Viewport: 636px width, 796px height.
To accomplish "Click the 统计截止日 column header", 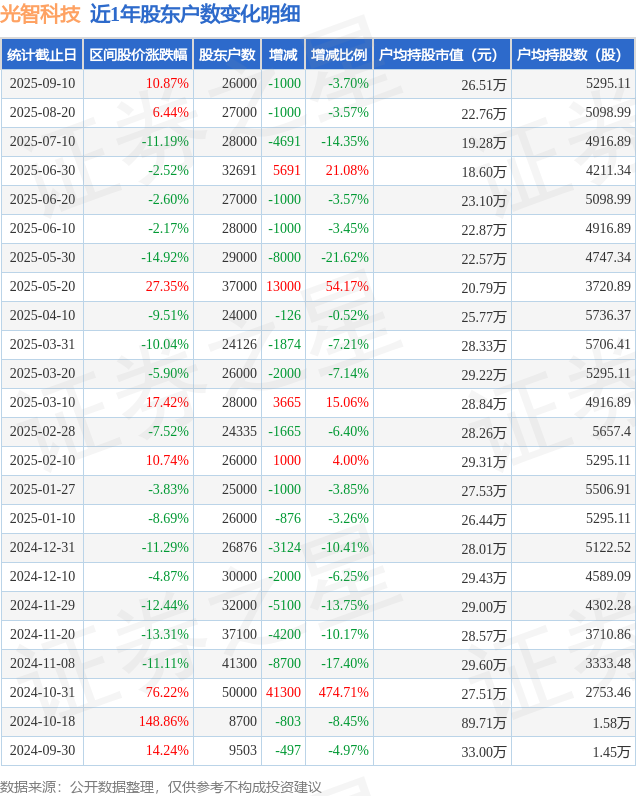I will (42, 54).
